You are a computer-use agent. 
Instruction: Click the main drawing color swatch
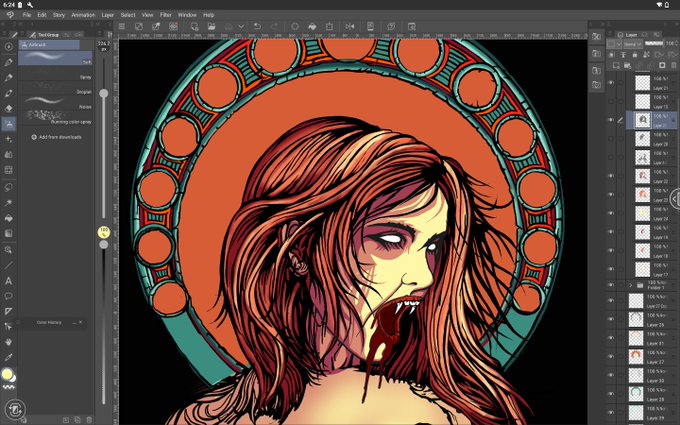pos(7,374)
